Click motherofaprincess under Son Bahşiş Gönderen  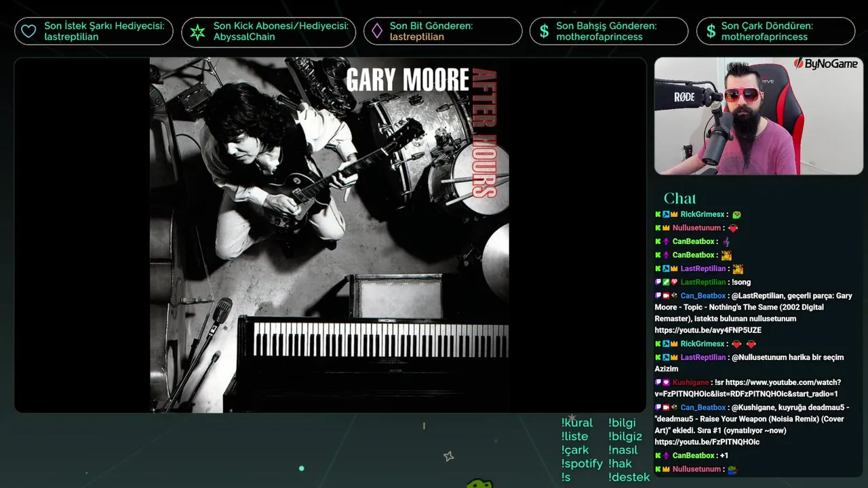pos(599,37)
